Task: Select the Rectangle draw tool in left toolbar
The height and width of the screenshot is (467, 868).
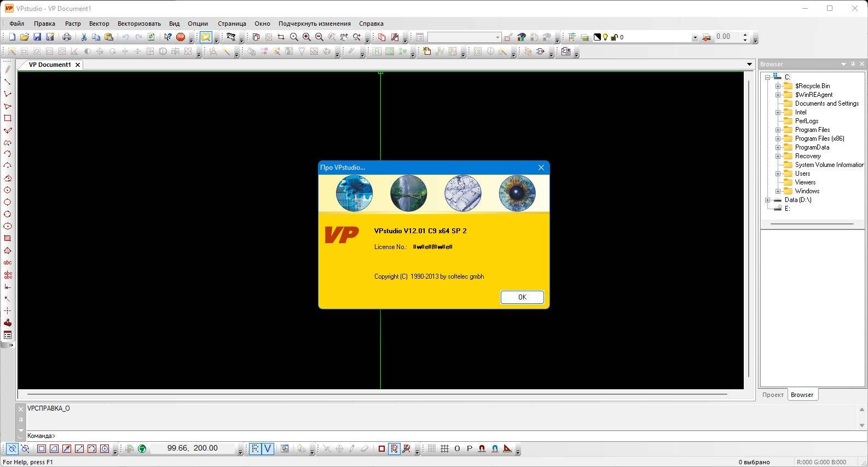Action: tap(8, 118)
